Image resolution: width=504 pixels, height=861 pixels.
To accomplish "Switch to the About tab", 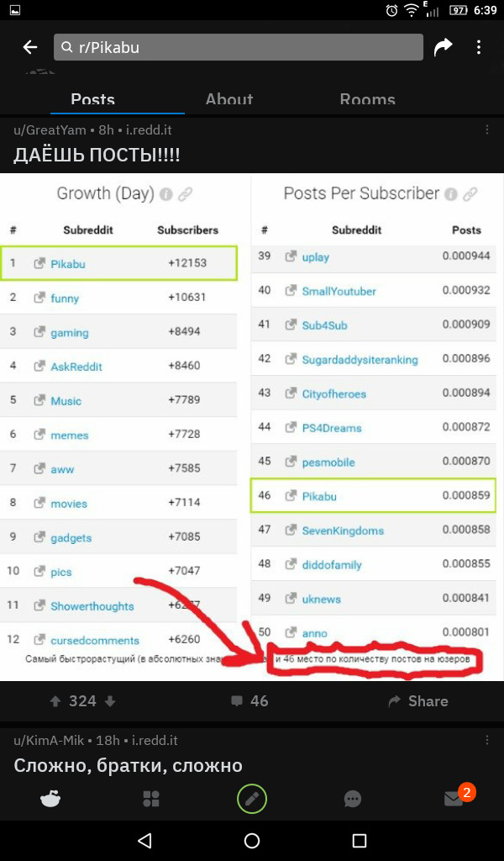I will (x=229, y=99).
